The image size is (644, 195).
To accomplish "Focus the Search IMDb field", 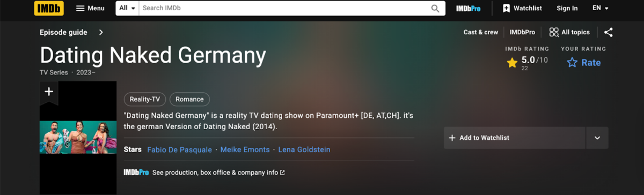I will pos(284,8).
